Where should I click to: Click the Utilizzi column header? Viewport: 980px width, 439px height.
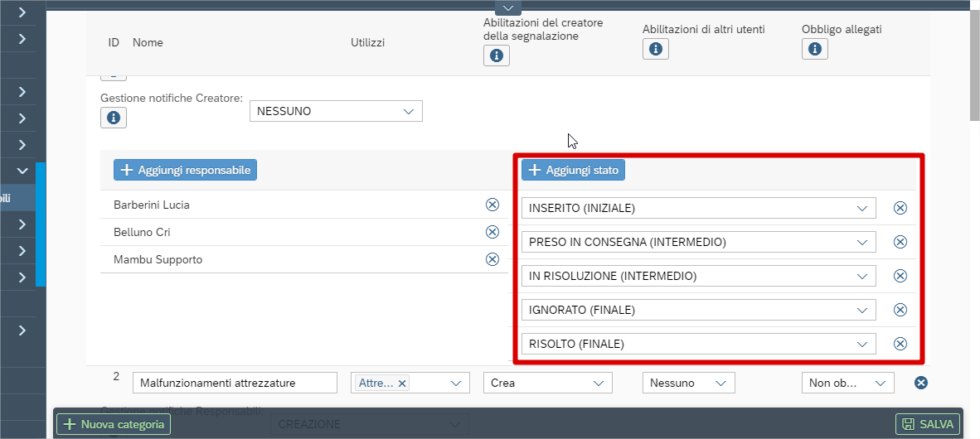point(367,42)
